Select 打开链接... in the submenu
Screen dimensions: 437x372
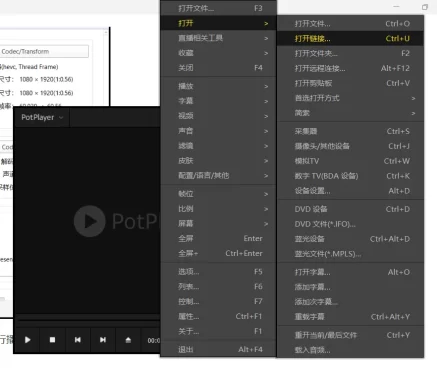350,39
